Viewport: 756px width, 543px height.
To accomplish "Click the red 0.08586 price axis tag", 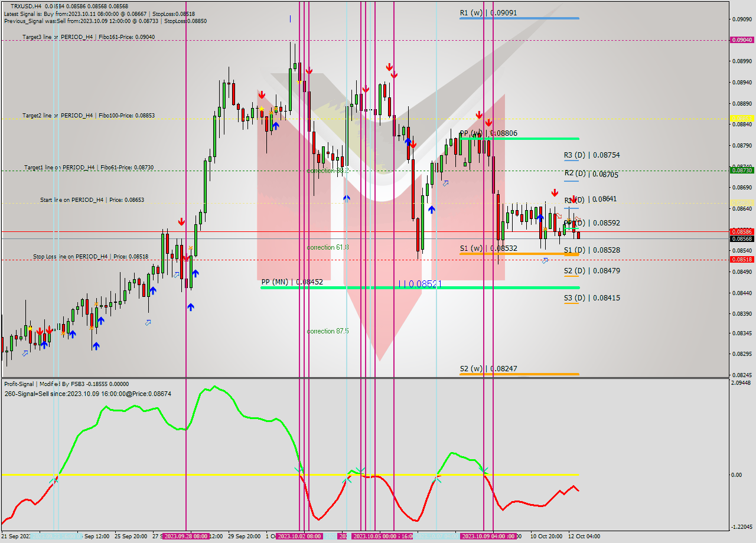I will 742,231.
